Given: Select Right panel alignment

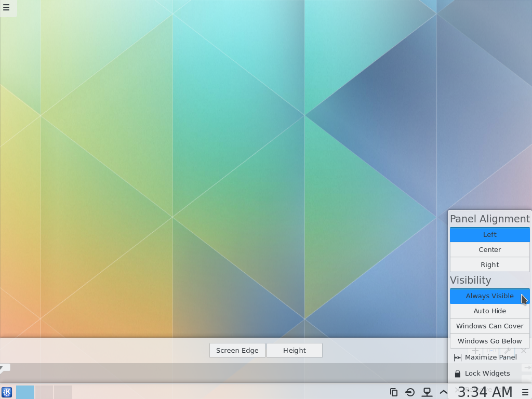Looking at the screenshot, I should coord(489,264).
